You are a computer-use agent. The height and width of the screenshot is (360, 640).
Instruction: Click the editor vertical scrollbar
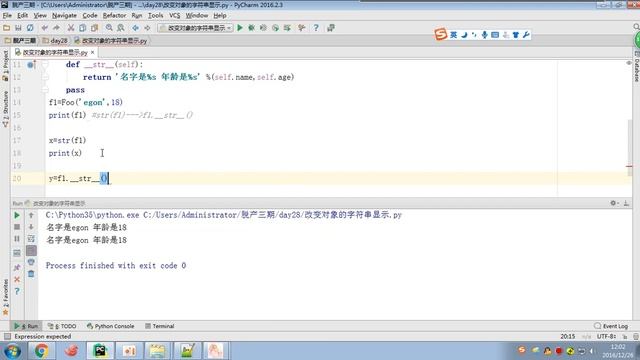click(x=630, y=147)
